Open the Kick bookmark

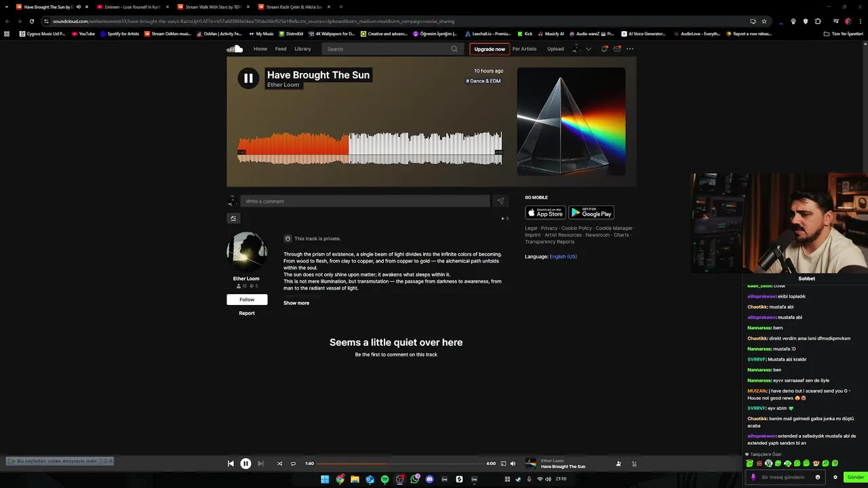pos(525,34)
